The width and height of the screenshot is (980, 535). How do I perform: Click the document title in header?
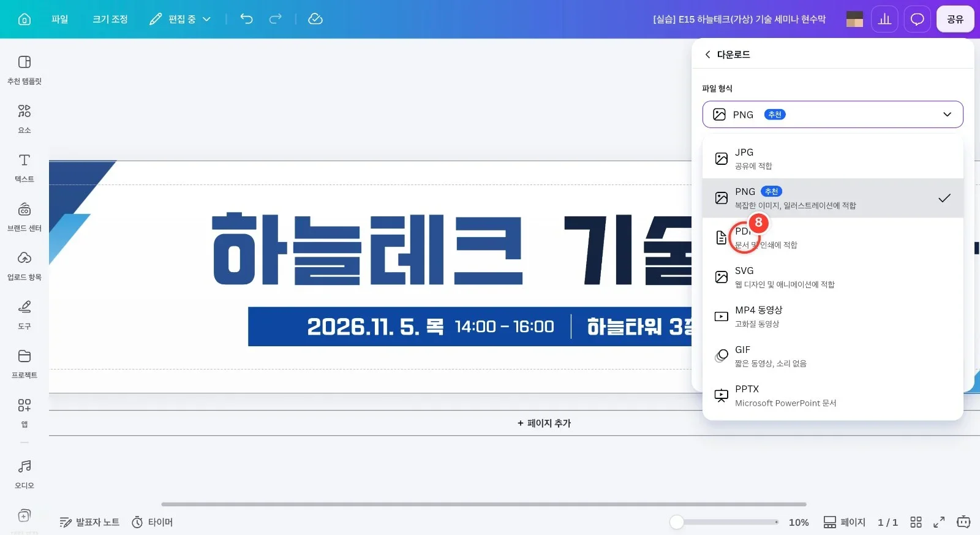[739, 19]
